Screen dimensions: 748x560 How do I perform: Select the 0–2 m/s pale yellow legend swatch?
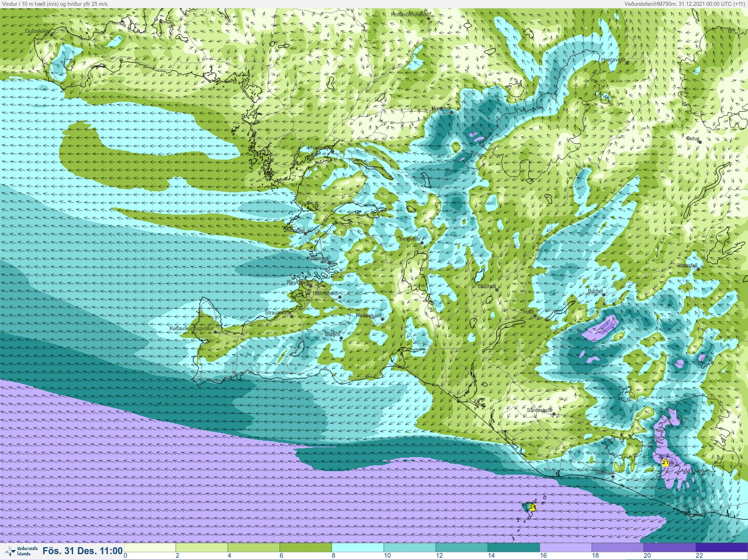coord(150,548)
